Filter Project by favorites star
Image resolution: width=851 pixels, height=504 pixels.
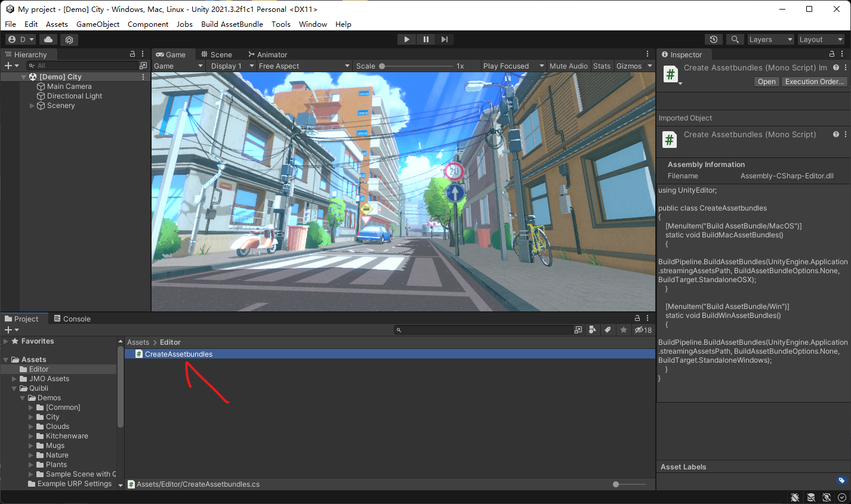(x=624, y=330)
